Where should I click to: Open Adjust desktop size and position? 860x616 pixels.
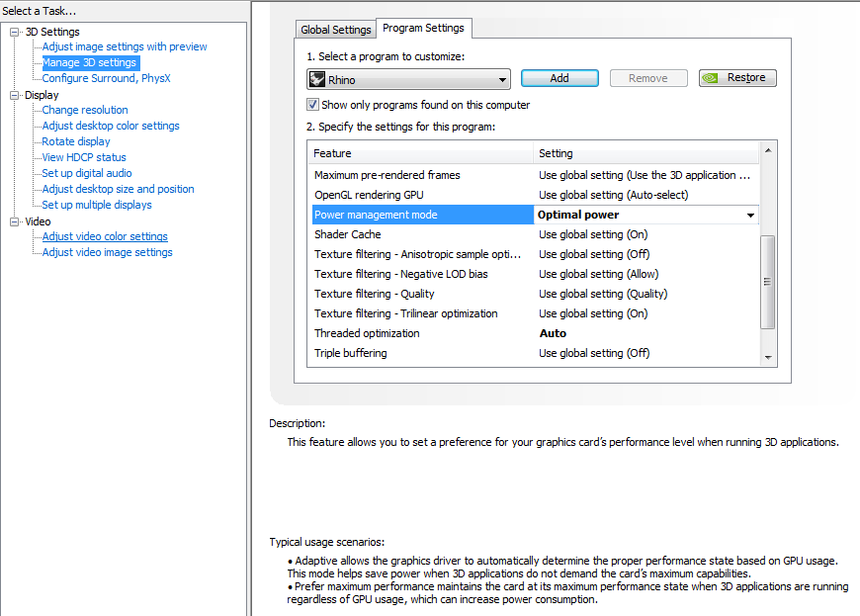point(118,189)
